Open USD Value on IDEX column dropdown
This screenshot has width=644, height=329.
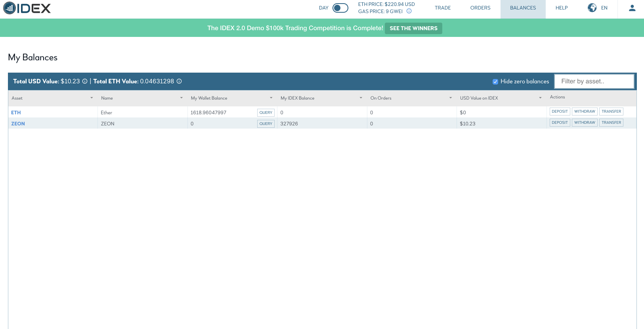click(x=540, y=98)
